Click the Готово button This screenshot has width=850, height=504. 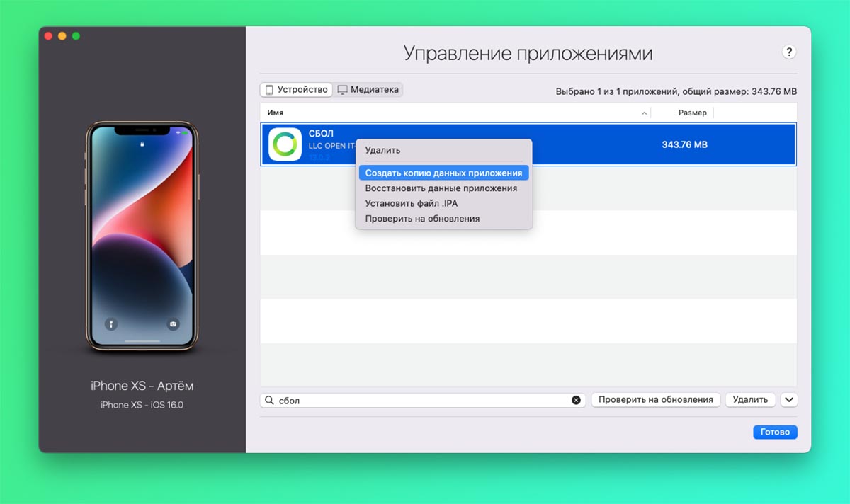coord(775,432)
